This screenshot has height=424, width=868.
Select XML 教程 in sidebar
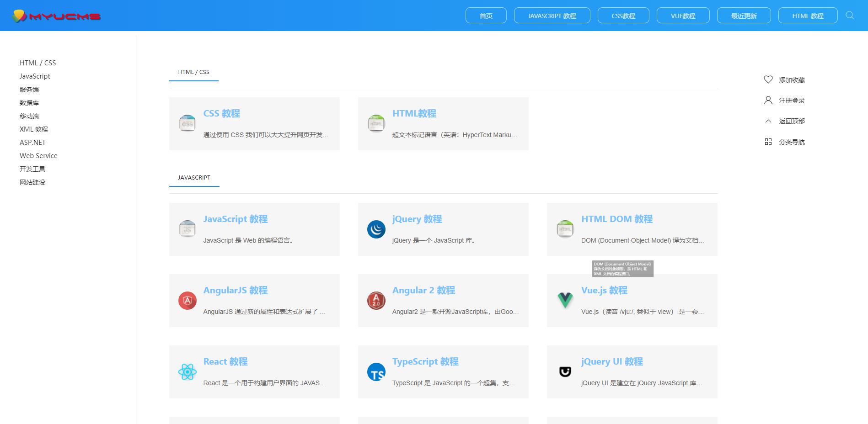pos(34,129)
